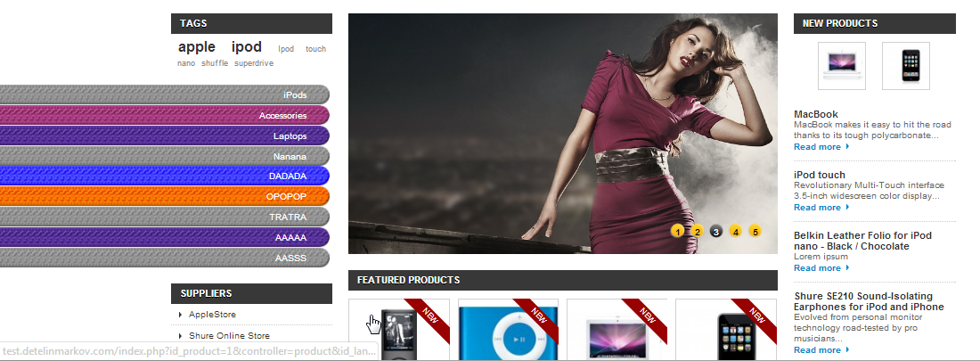Click the browser status bar URL text
Viewport: 980px width, 361px height.
point(189,352)
